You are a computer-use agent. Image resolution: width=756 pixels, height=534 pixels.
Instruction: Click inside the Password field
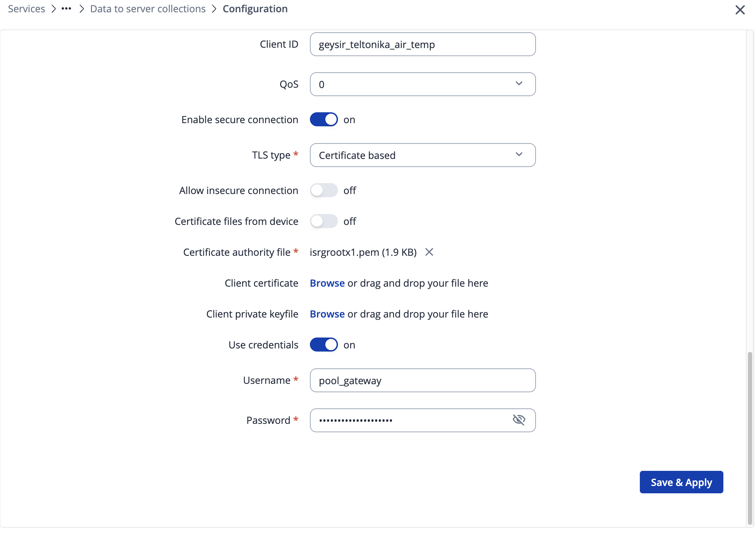coord(411,420)
